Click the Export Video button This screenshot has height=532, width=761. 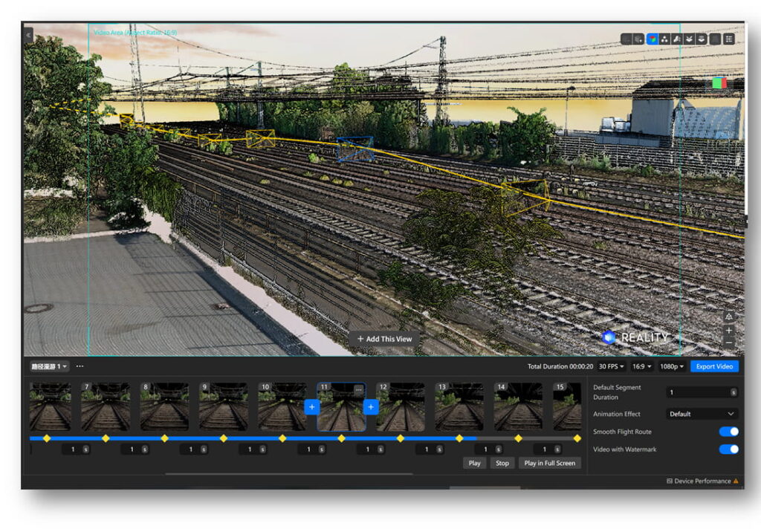point(714,366)
